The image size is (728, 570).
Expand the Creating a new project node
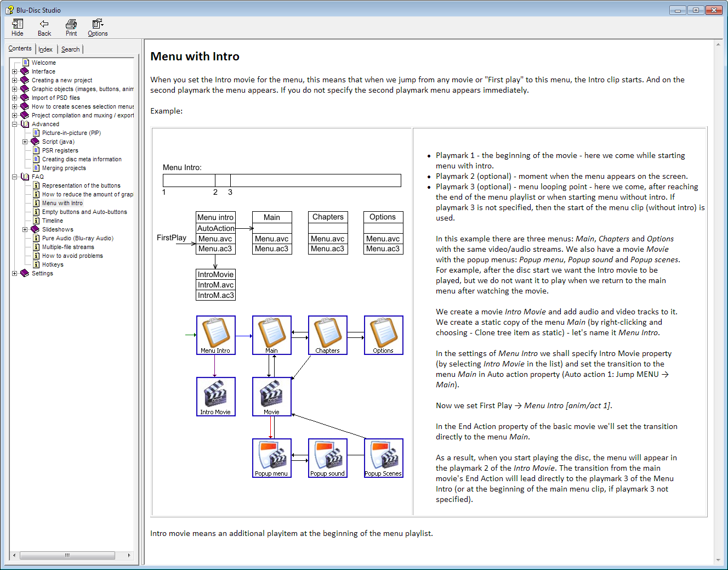(x=15, y=80)
